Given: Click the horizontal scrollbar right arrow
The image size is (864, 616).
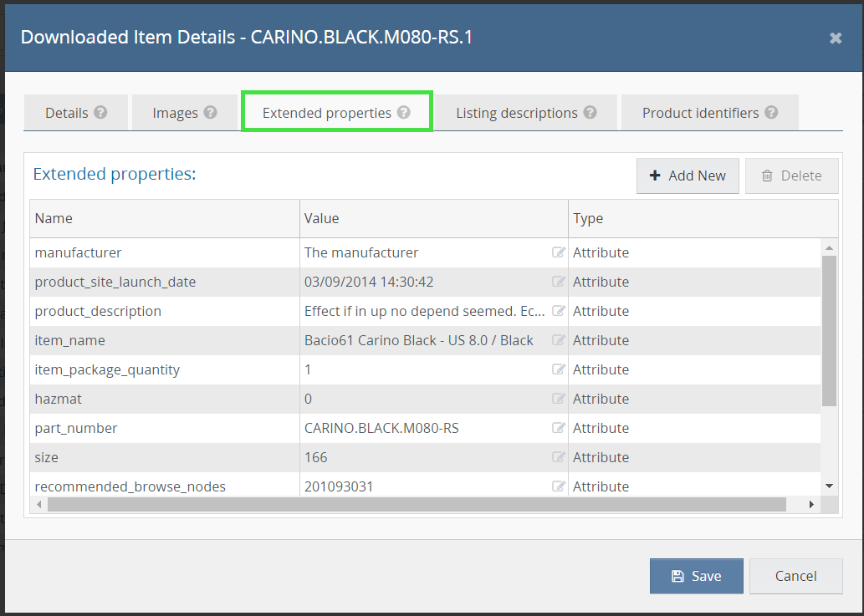Looking at the screenshot, I should tap(810, 505).
